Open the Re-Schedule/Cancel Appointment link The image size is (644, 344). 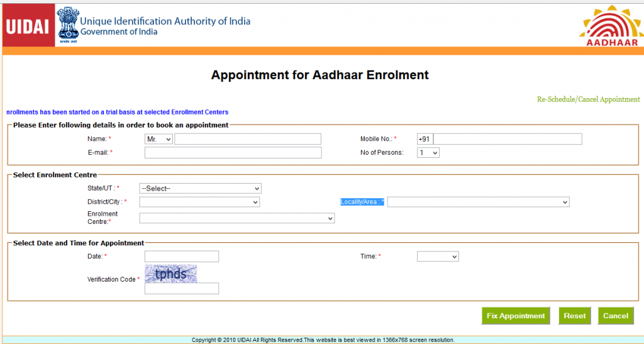(588, 99)
